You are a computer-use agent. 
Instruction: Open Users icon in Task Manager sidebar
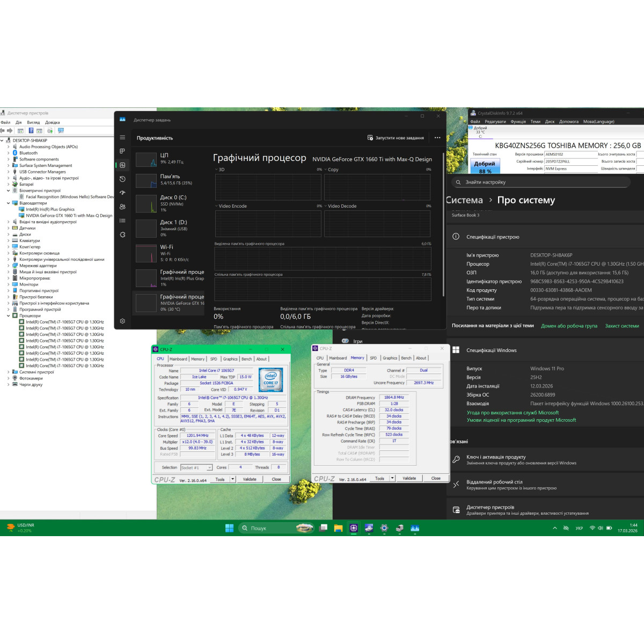coord(122,207)
